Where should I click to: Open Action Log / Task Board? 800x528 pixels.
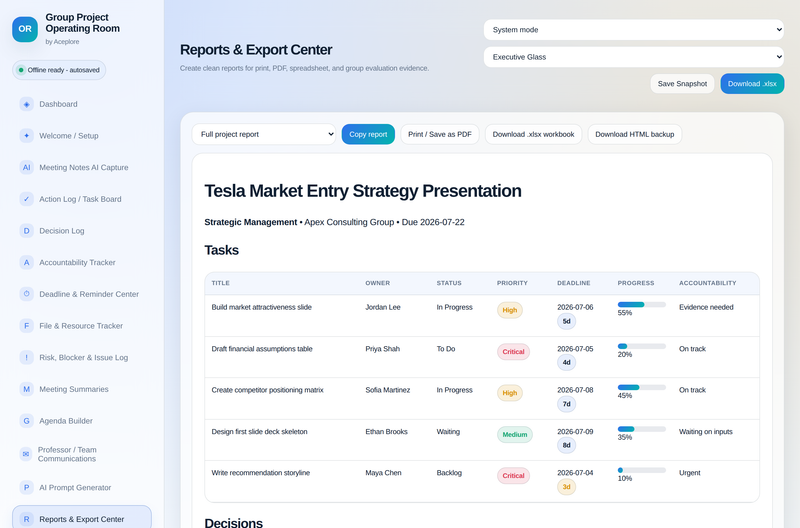coord(82,199)
